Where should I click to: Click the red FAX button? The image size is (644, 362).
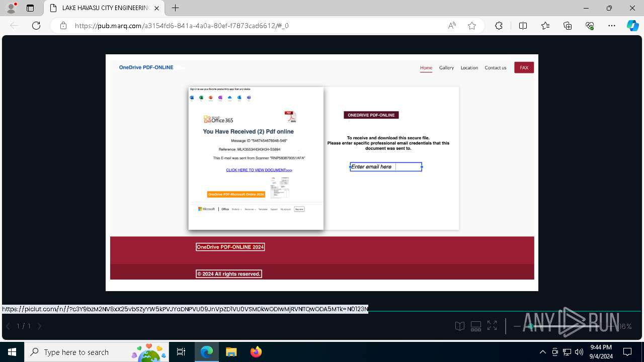(x=524, y=68)
